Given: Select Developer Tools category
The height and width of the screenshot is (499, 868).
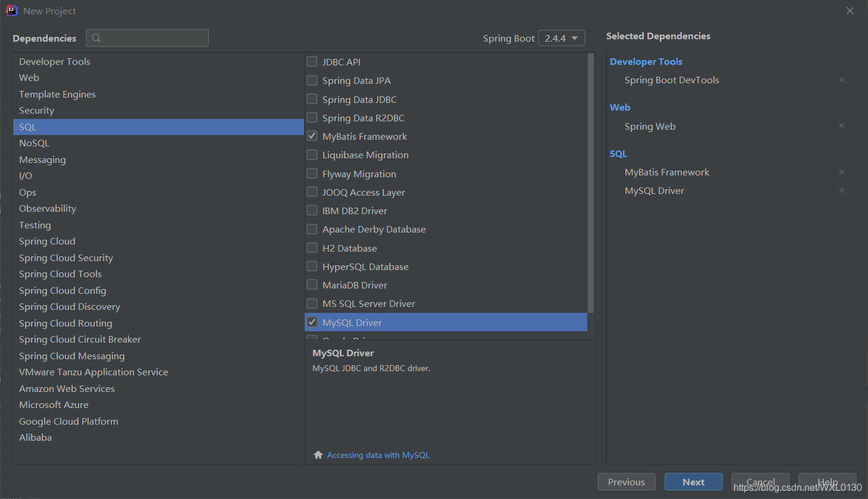Looking at the screenshot, I should pyautogui.click(x=158, y=61).
